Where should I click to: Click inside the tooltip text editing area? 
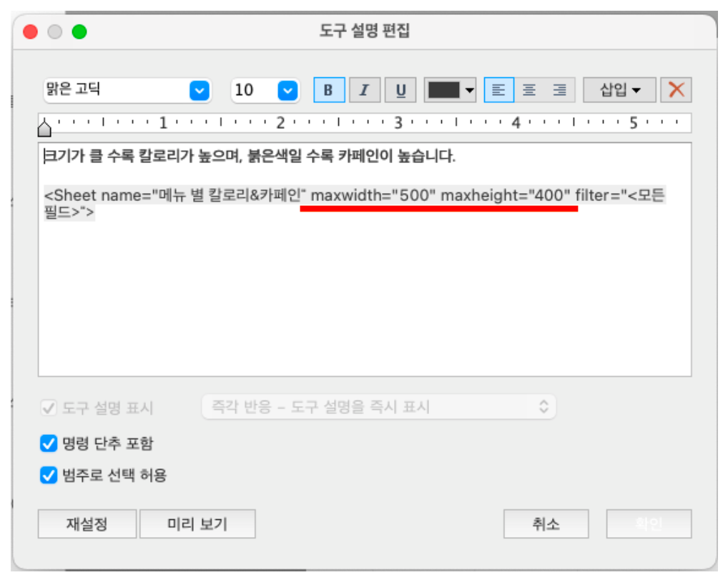point(364,300)
